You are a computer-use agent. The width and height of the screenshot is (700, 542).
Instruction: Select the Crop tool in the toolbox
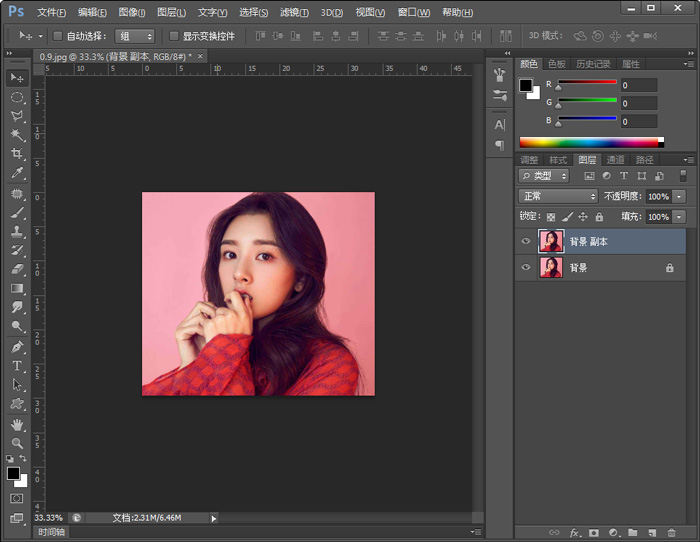click(x=17, y=154)
